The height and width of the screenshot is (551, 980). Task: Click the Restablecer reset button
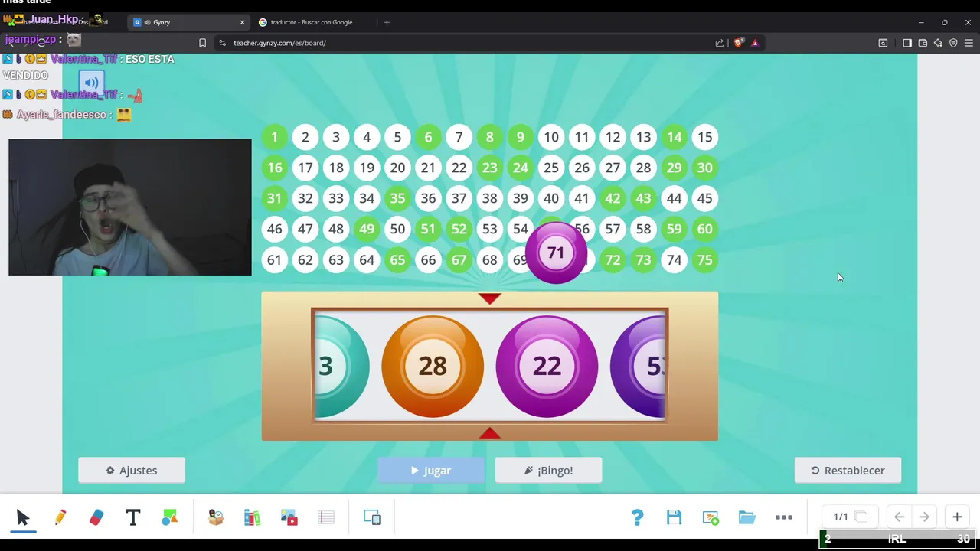pyautogui.click(x=848, y=471)
